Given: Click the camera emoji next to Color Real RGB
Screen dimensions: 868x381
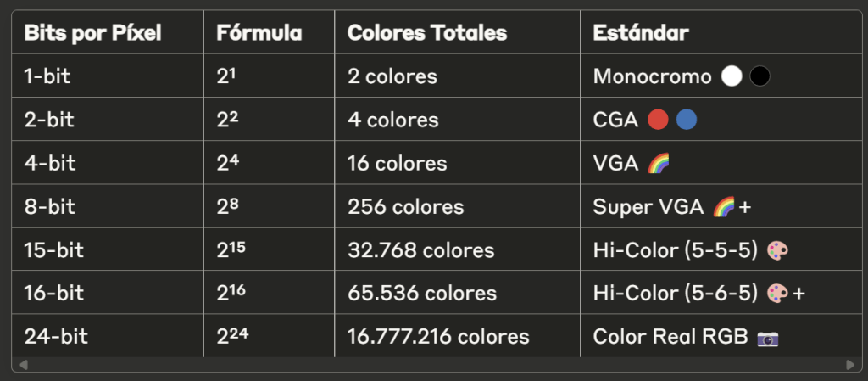Looking at the screenshot, I should pos(768,337).
